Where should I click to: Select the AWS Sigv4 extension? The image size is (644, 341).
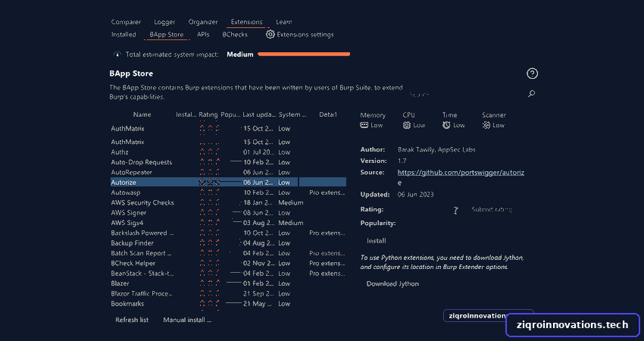pos(228,223)
